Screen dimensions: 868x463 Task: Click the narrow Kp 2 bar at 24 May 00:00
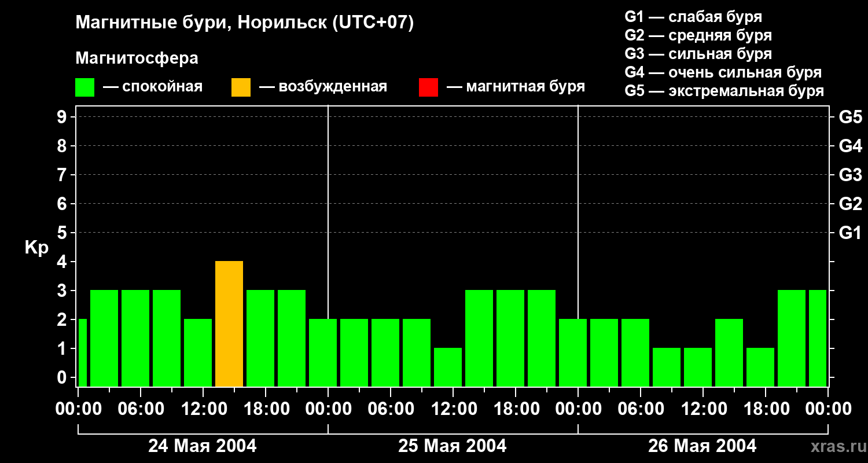82,352
